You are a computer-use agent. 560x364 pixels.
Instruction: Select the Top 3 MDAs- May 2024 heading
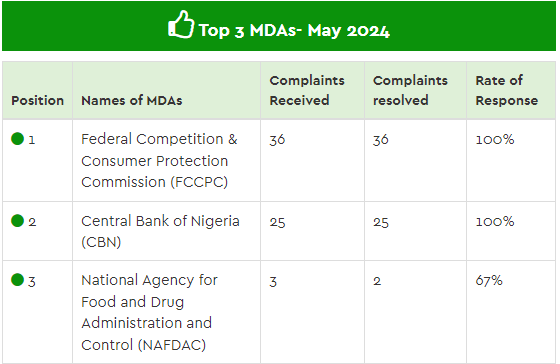click(x=294, y=31)
